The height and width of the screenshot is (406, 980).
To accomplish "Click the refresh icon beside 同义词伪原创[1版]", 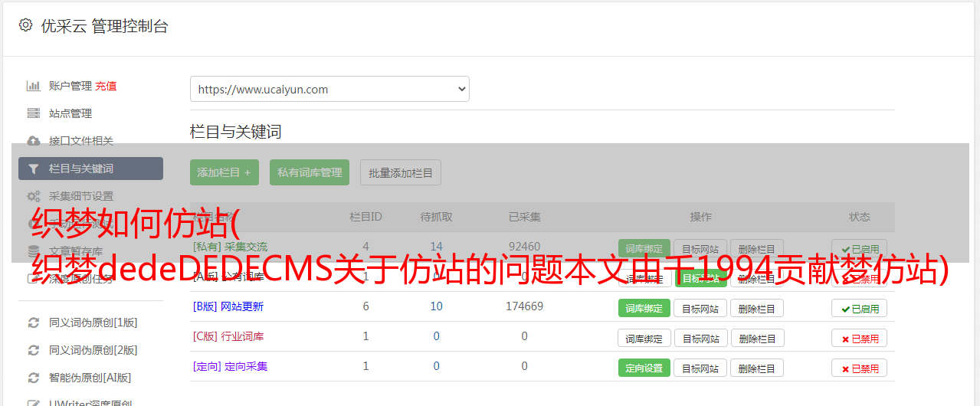I will coord(33,323).
